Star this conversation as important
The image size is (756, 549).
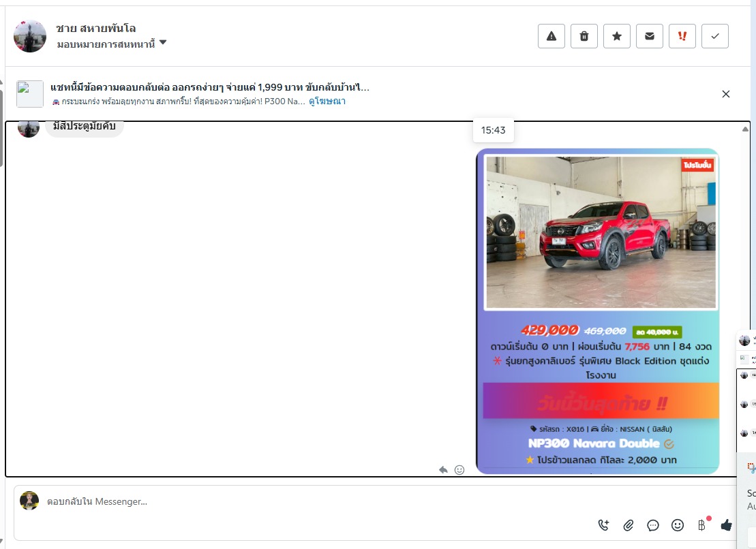617,36
